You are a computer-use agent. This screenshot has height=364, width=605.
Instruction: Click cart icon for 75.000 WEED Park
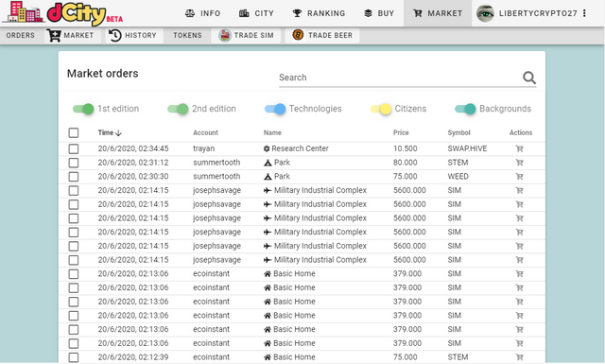point(519,177)
